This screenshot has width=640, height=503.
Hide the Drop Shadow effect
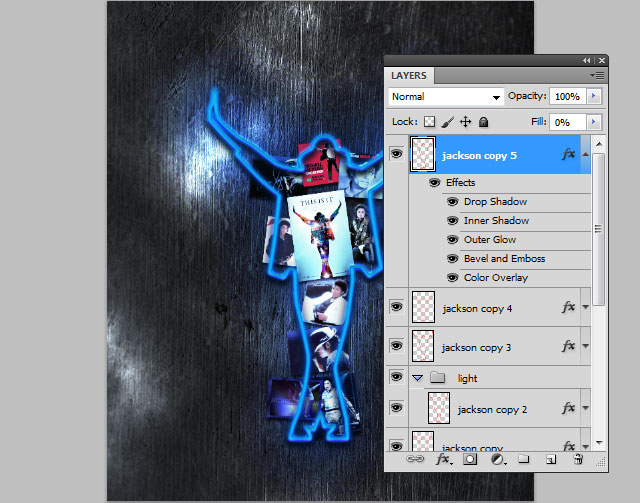pyautogui.click(x=452, y=202)
